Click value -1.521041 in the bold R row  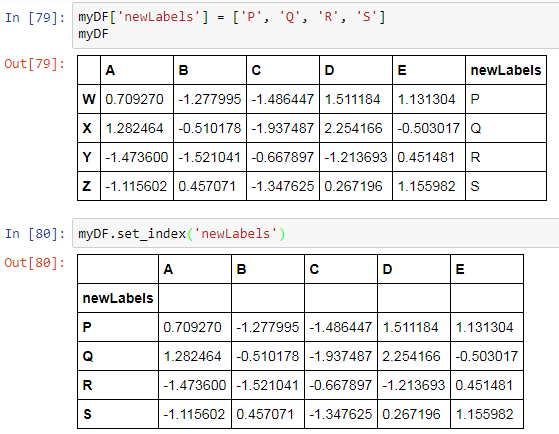[267, 385]
